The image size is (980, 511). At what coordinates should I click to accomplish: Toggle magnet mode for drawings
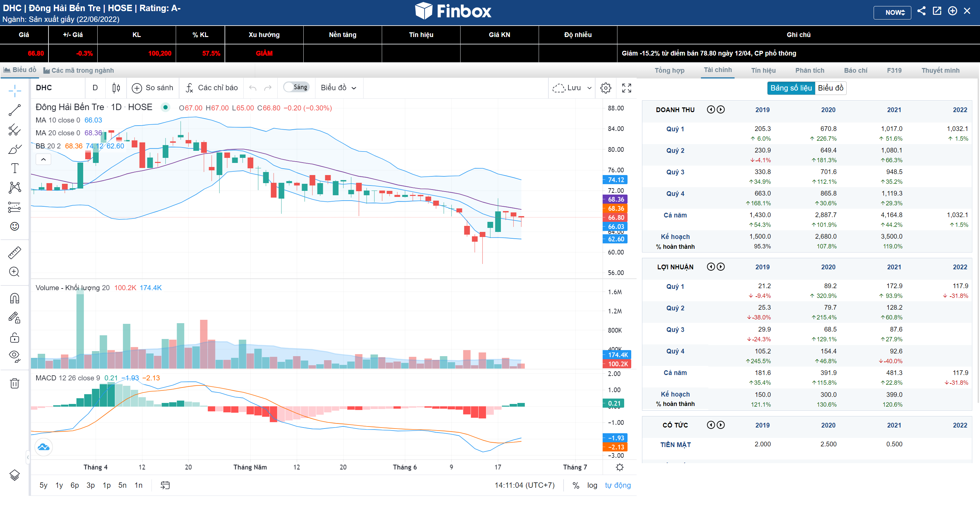14,298
